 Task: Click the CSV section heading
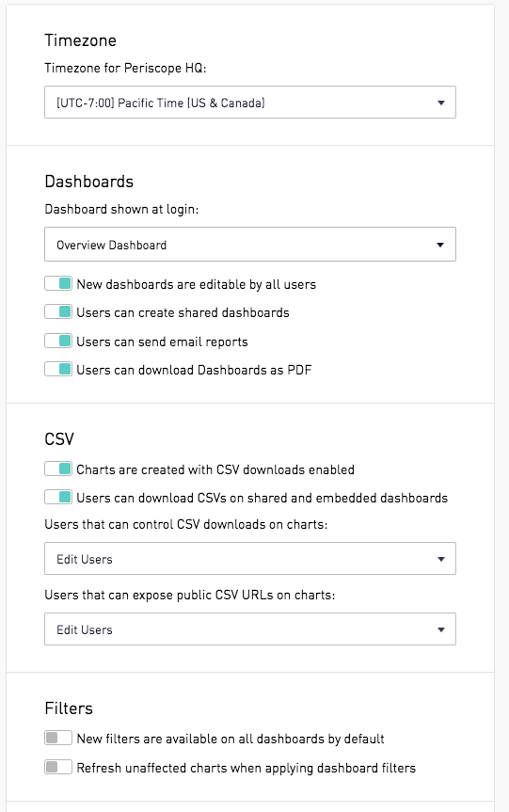click(x=59, y=439)
